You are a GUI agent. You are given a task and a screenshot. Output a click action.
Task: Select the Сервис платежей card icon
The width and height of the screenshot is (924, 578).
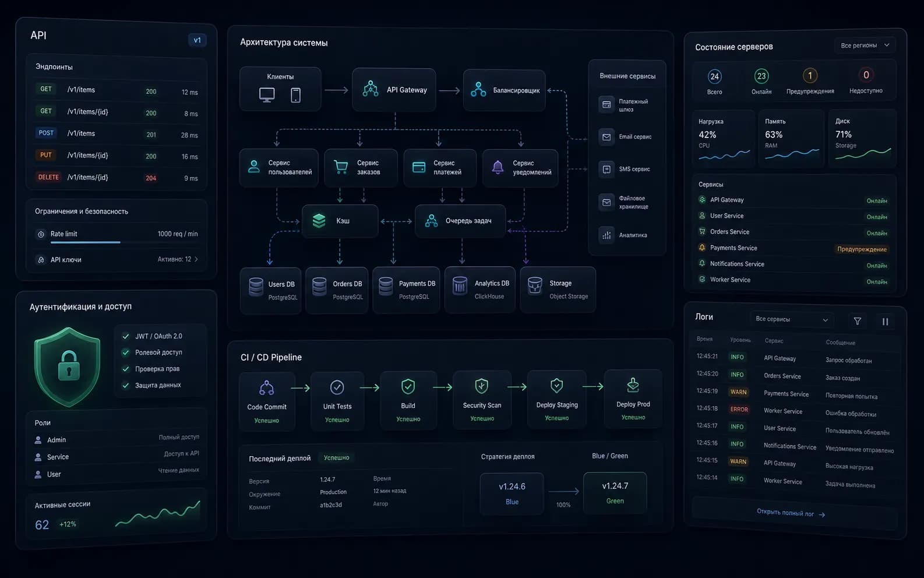click(x=419, y=167)
